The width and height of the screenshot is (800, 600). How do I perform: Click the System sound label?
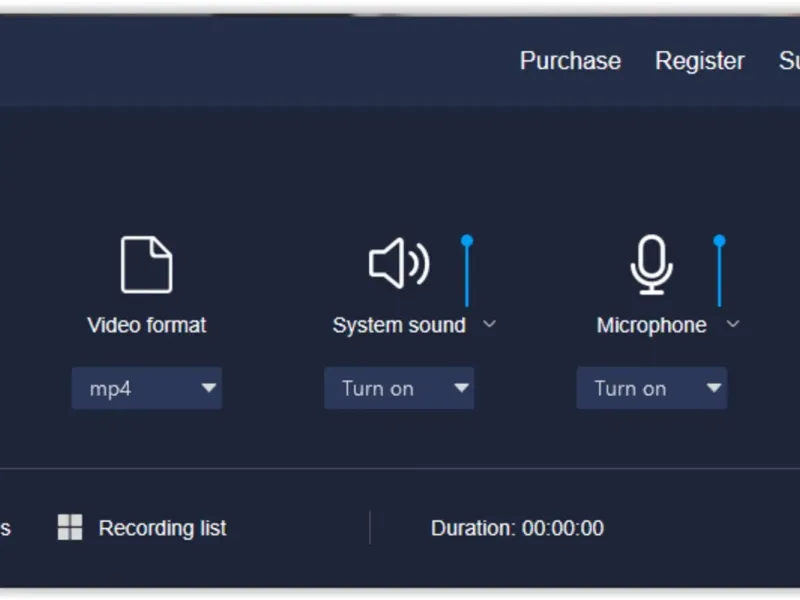click(x=399, y=325)
